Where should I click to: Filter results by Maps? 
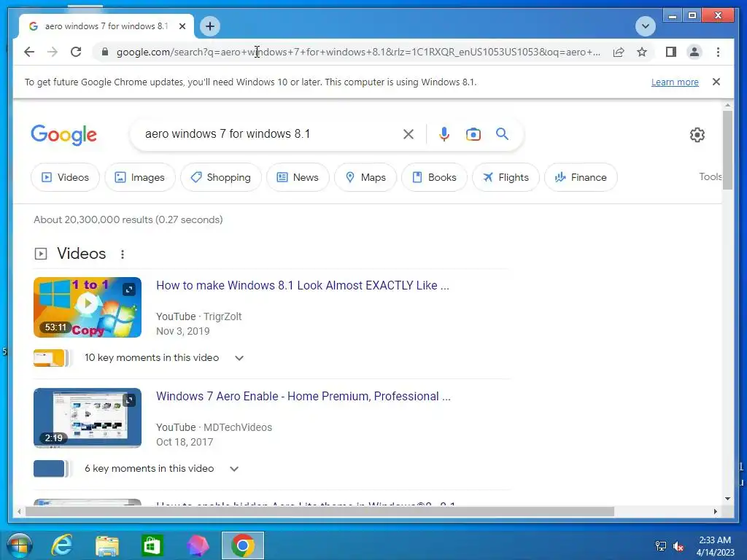coord(365,177)
